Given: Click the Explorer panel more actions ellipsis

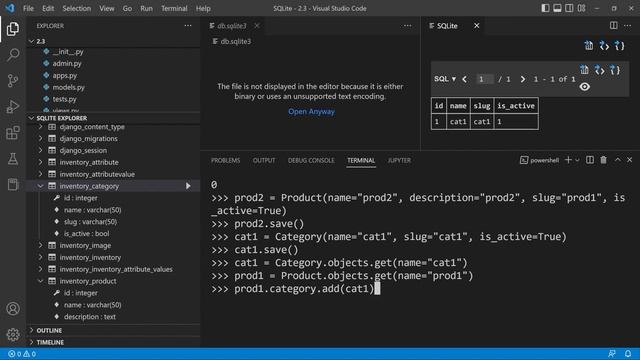Looking at the screenshot, I should point(188,26).
